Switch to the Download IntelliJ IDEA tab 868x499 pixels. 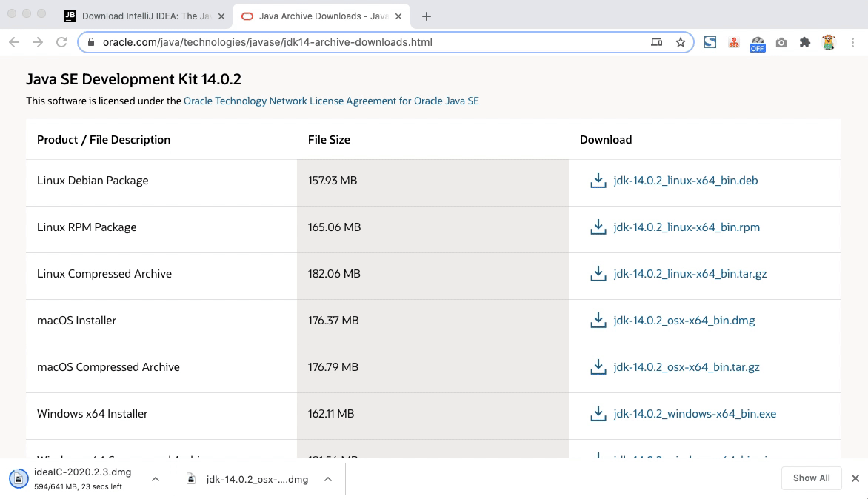click(x=145, y=16)
